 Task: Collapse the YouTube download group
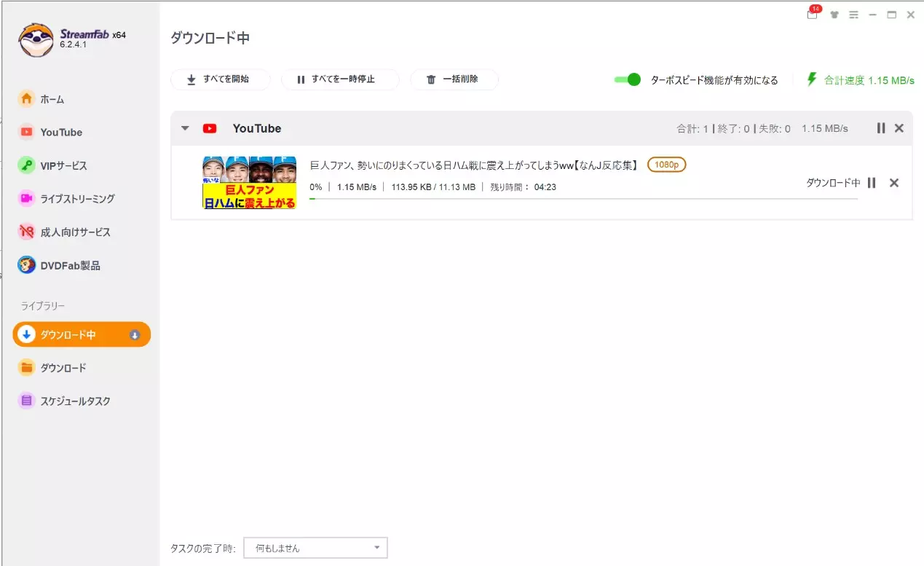[x=185, y=128]
